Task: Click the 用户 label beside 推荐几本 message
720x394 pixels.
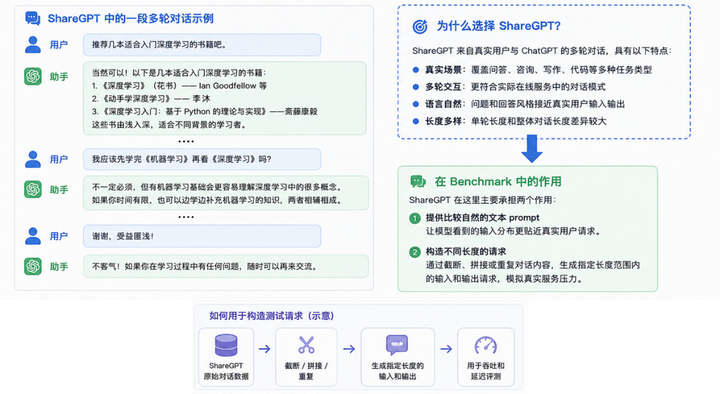Action: pos(58,45)
